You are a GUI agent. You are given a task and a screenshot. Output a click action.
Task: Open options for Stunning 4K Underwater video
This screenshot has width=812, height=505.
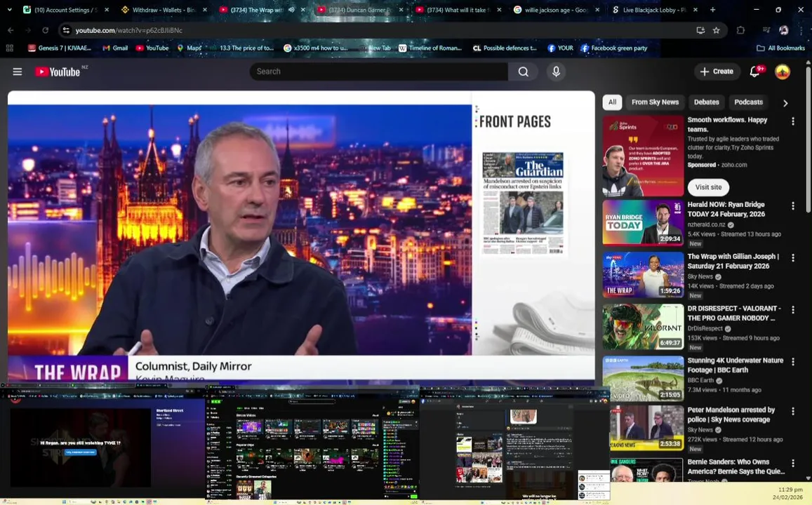[x=792, y=362]
